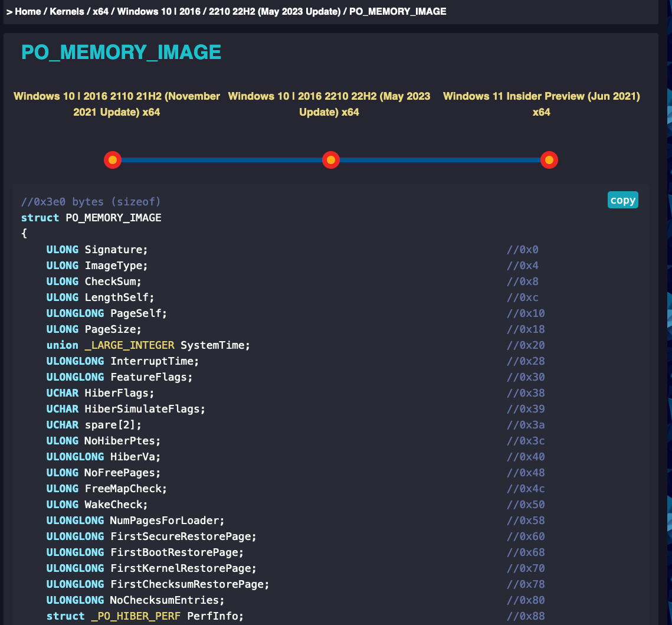Click the //0x3c offset comment
This screenshot has height=625, width=672.
[526, 441]
